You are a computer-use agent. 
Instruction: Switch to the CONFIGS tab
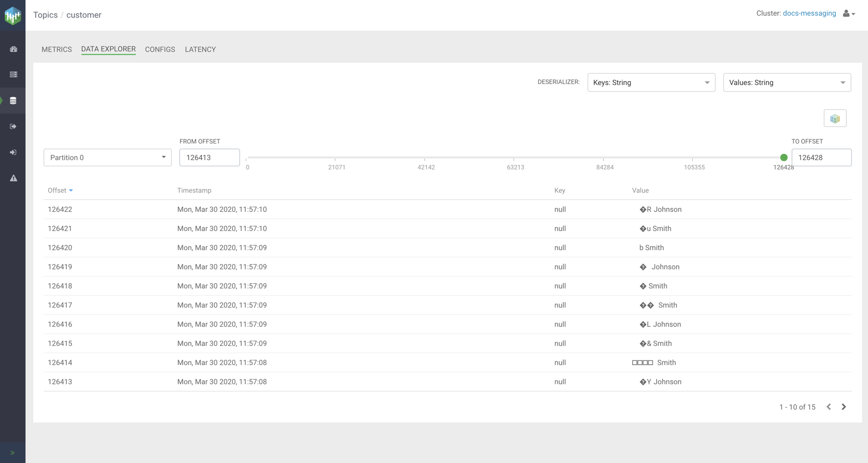[160, 50]
